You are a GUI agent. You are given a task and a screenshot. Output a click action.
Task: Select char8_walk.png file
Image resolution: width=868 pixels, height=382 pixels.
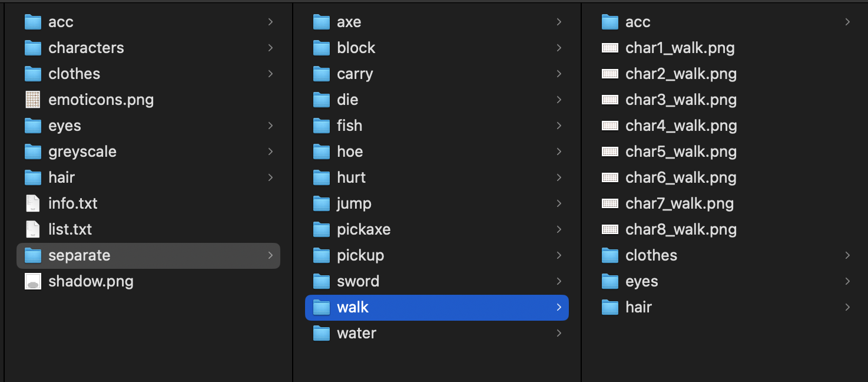[x=681, y=229]
